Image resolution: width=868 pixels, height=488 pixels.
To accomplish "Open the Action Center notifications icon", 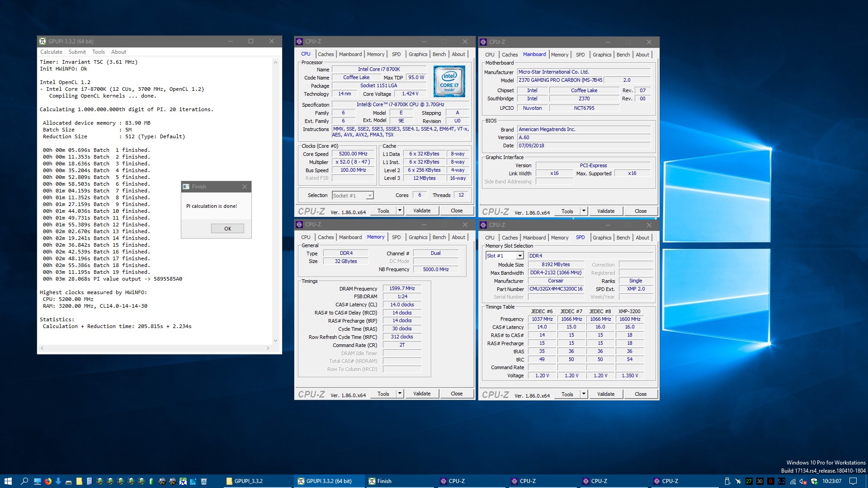I will 853,481.
